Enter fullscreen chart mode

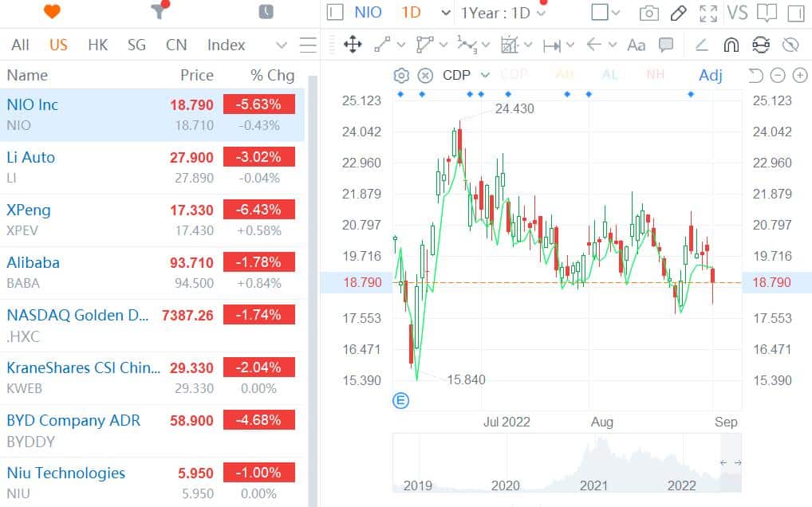(x=708, y=13)
